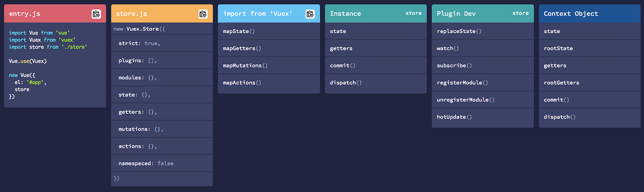
Task: Click the Context Object header
Action: click(x=590, y=14)
